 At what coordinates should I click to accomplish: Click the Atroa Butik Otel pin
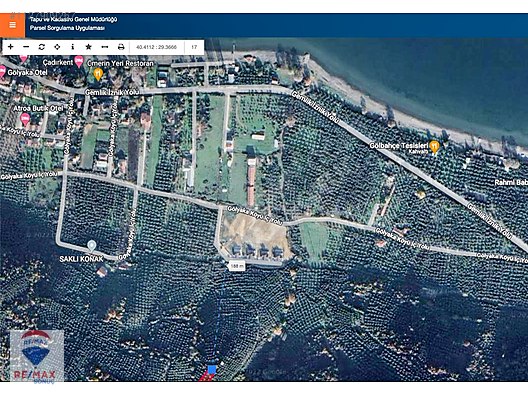coord(25,119)
